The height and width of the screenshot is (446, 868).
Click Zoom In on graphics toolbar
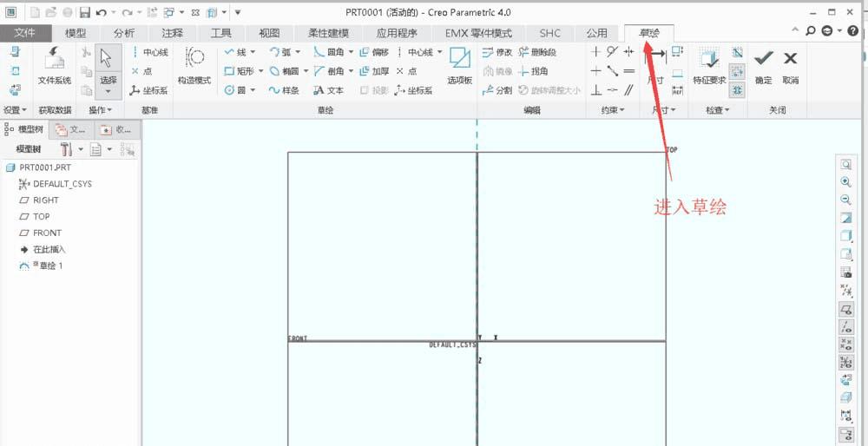pos(845,182)
